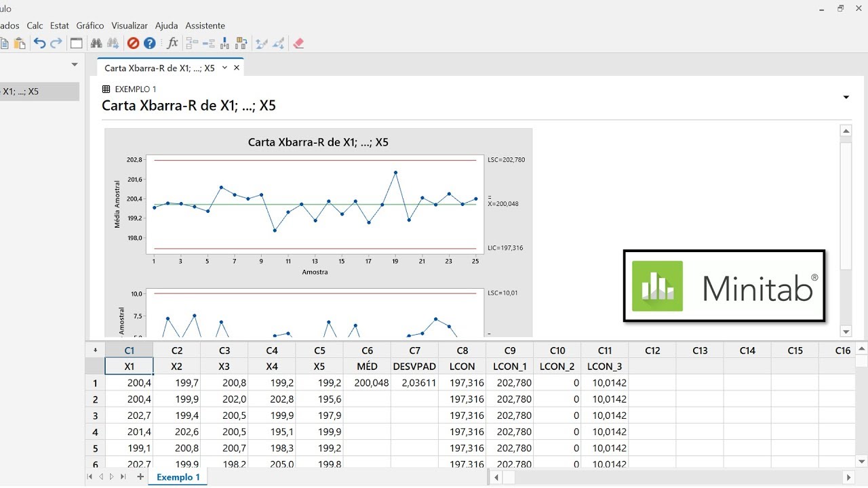This screenshot has width=868, height=488.
Task: Click the brush icon with downward arrow
Action: click(278, 43)
